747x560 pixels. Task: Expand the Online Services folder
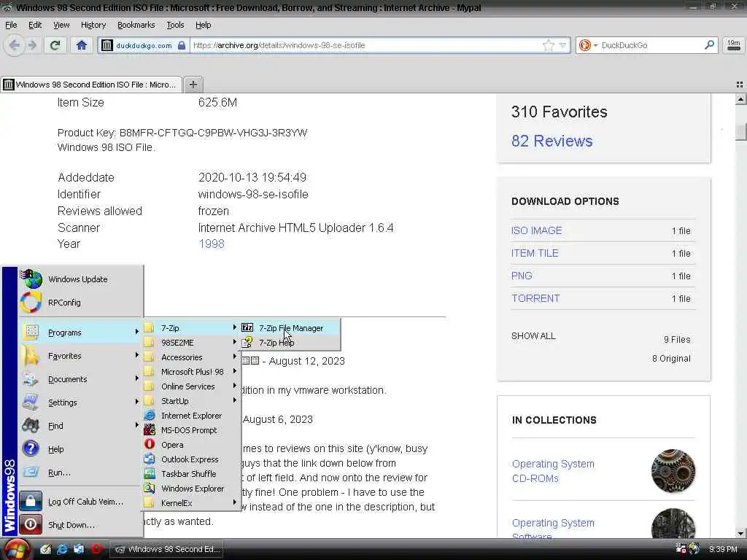[191, 386]
